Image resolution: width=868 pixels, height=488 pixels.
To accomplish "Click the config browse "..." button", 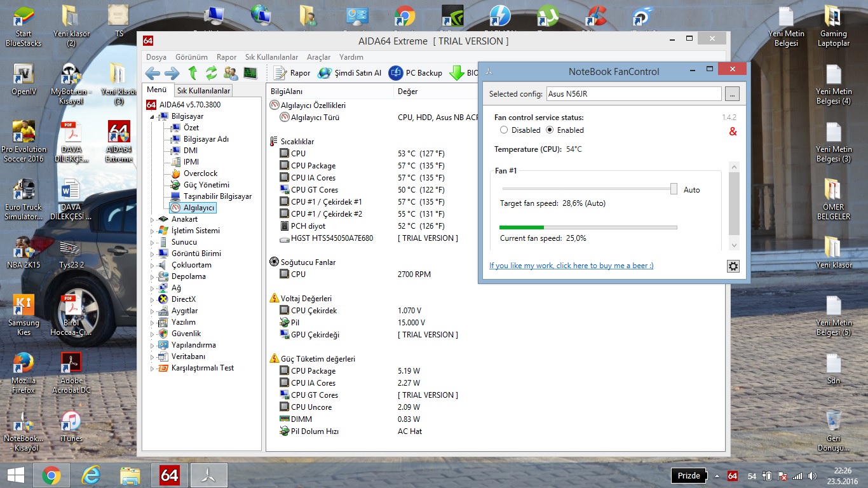I will tap(732, 94).
